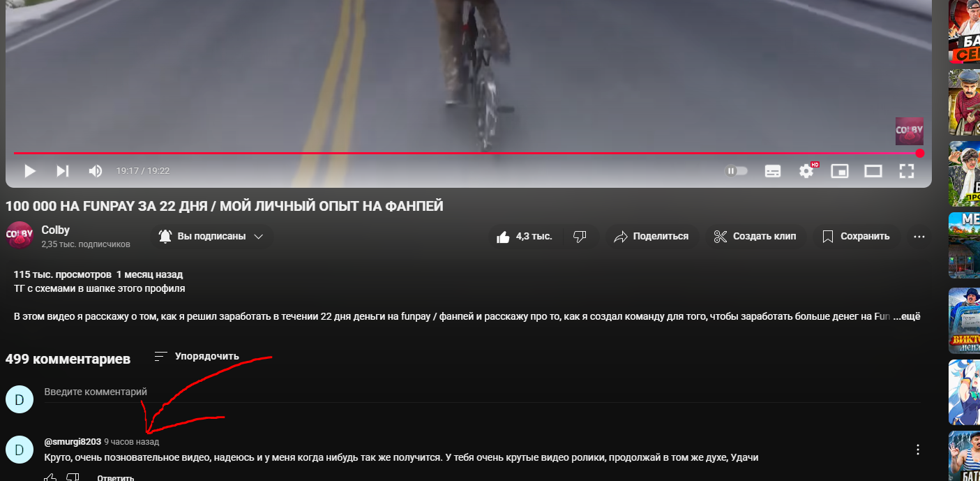Viewport: 980px width, 481px height.
Task: Open the Colby channel name link
Action: [x=56, y=230]
